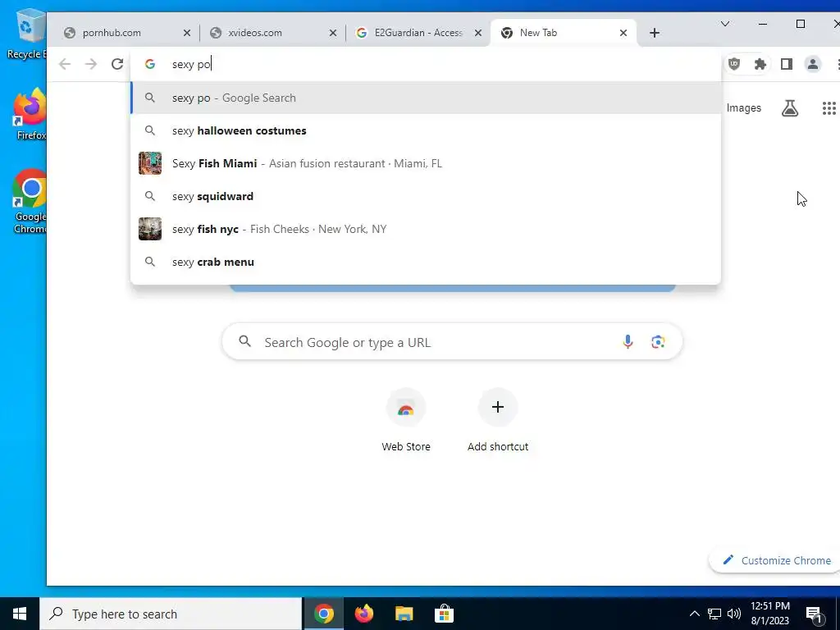Close the New Tab tab
Viewport: 840px width, 630px height.
pyautogui.click(x=623, y=33)
